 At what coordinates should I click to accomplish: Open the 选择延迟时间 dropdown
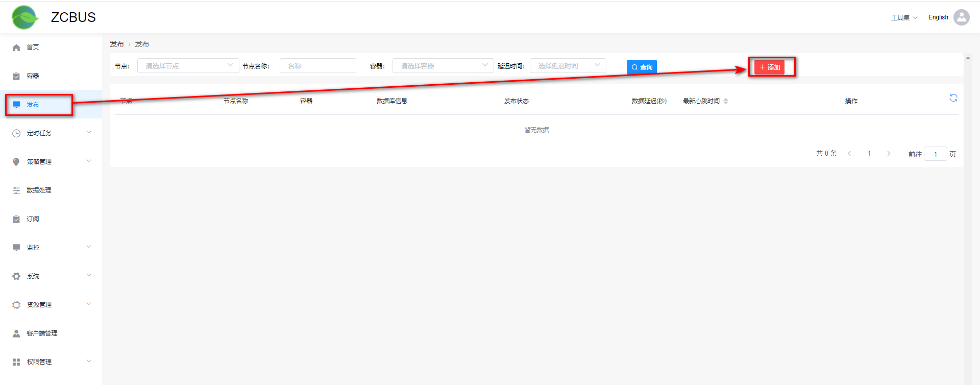pos(568,66)
